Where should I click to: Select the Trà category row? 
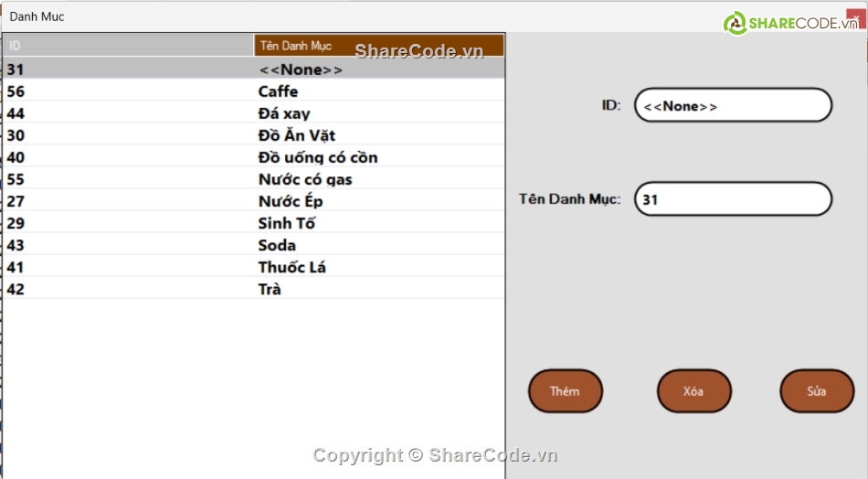point(253,289)
